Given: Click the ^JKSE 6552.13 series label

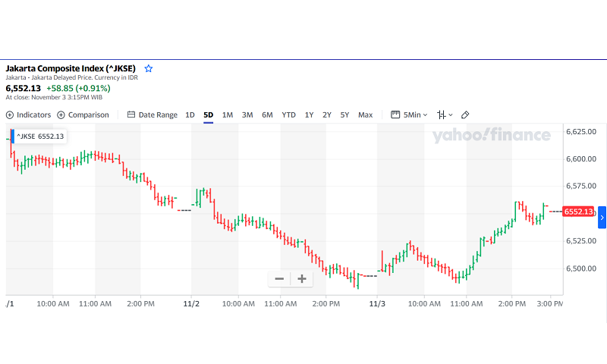Looking at the screenshot, I should 40,136.
